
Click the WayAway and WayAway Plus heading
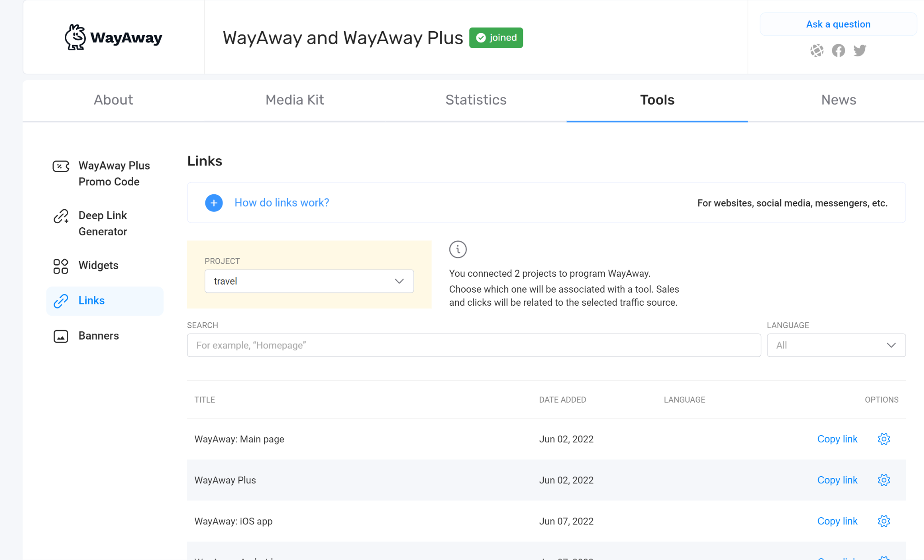pyautogui.click(x=343, y=38)
